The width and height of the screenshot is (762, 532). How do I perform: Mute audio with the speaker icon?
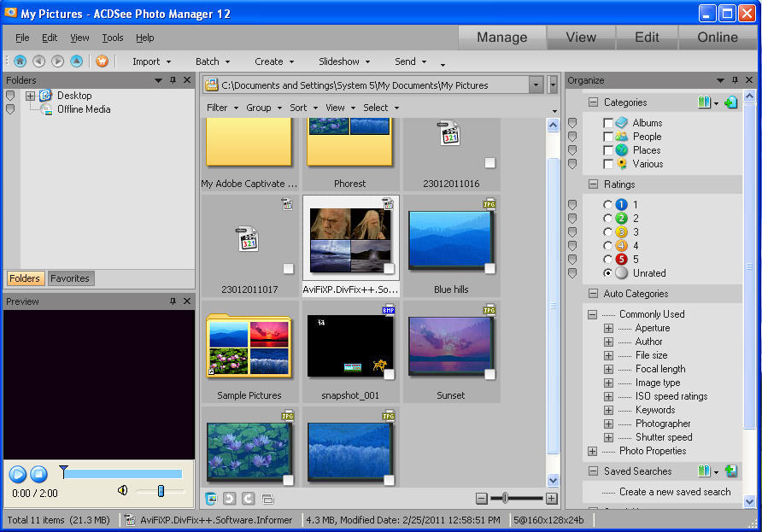coord(123,490)
